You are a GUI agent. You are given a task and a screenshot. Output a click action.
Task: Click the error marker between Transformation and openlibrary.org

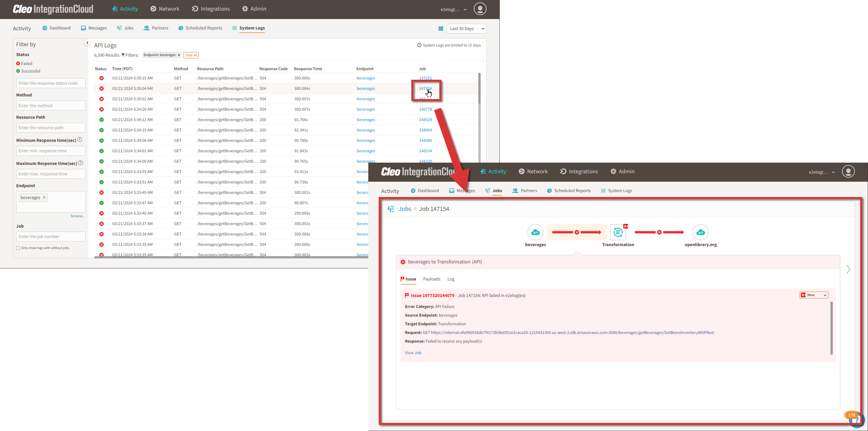click(659, 233)
